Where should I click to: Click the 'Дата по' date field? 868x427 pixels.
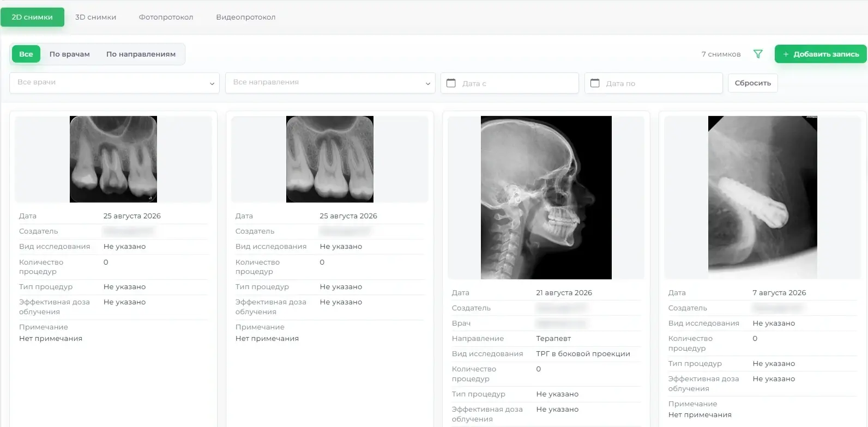[x=654, y=83]
